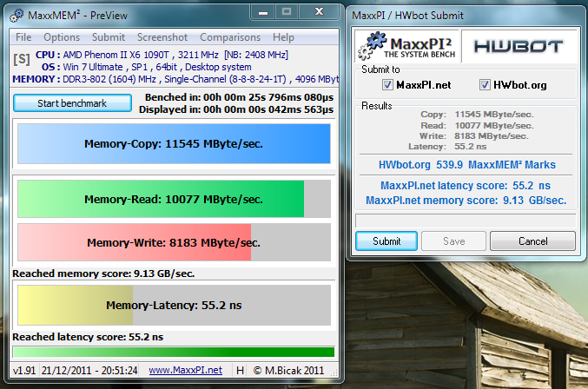The width and height of the screenshot is (588, 389).
Task: Click the Start benchmark button
Action: (72, 103)
